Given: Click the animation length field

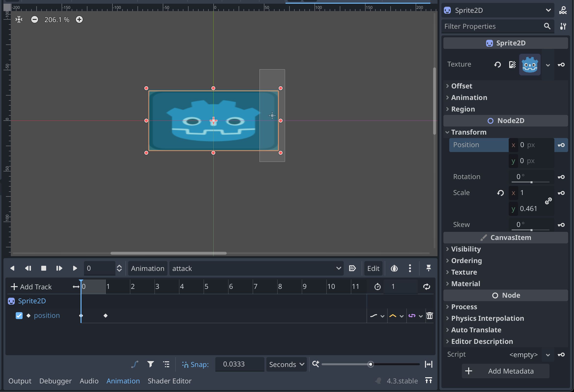Looking at the screenshot, I should (x=400, y=287).
